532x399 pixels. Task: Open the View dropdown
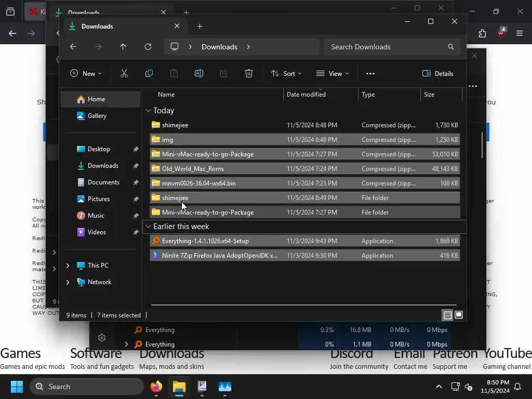(x=332, y=73)
